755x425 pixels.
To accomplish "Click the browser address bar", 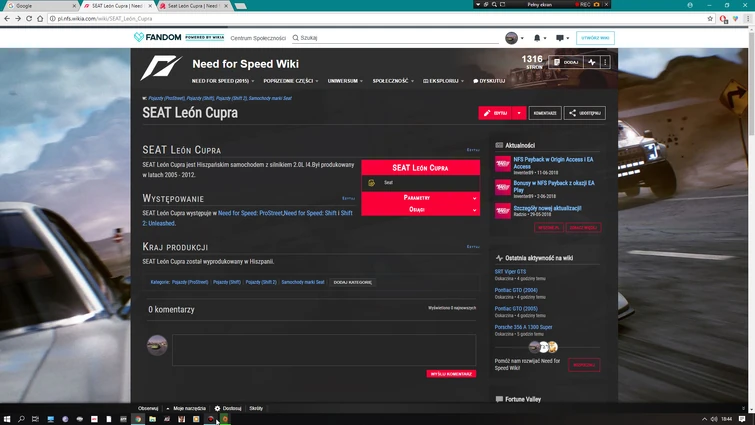I will tap(376, 18).
